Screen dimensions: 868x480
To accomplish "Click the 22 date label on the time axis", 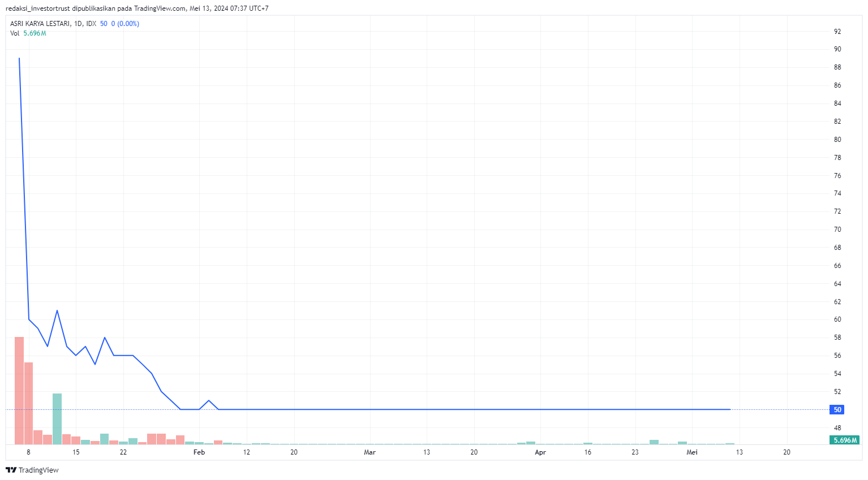I will (x=123, y=452).
